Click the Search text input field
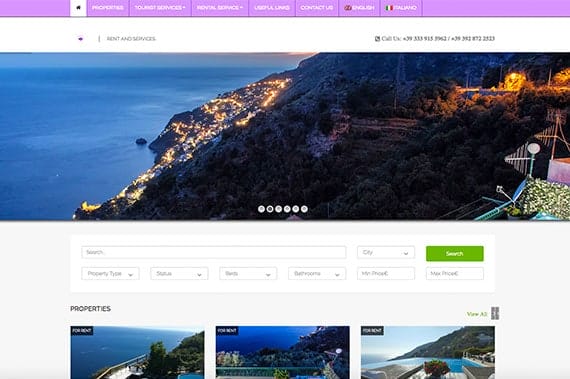570x379 pixels. pyautogui.click(x=214, y=252)
